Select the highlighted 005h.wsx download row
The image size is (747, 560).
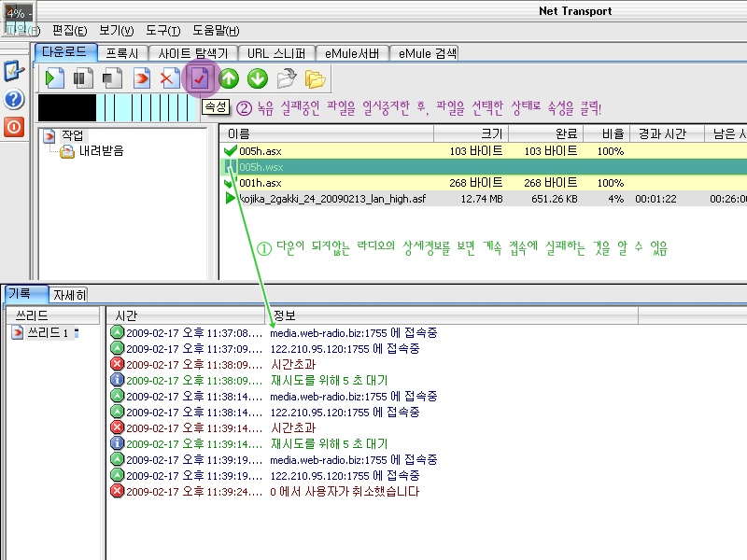[484, 167]
